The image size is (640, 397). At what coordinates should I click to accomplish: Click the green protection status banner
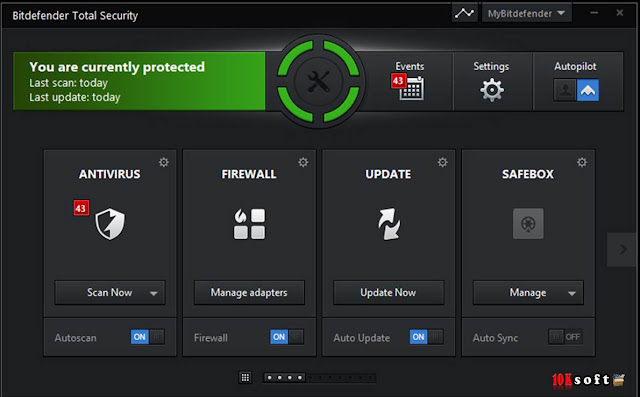[x=139, y=81]
